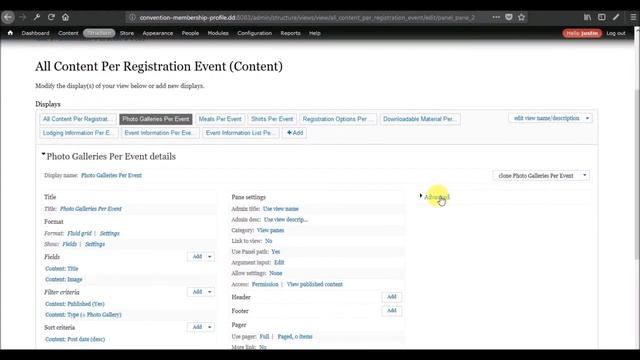Expand the Advanced section

click(437, 197)
